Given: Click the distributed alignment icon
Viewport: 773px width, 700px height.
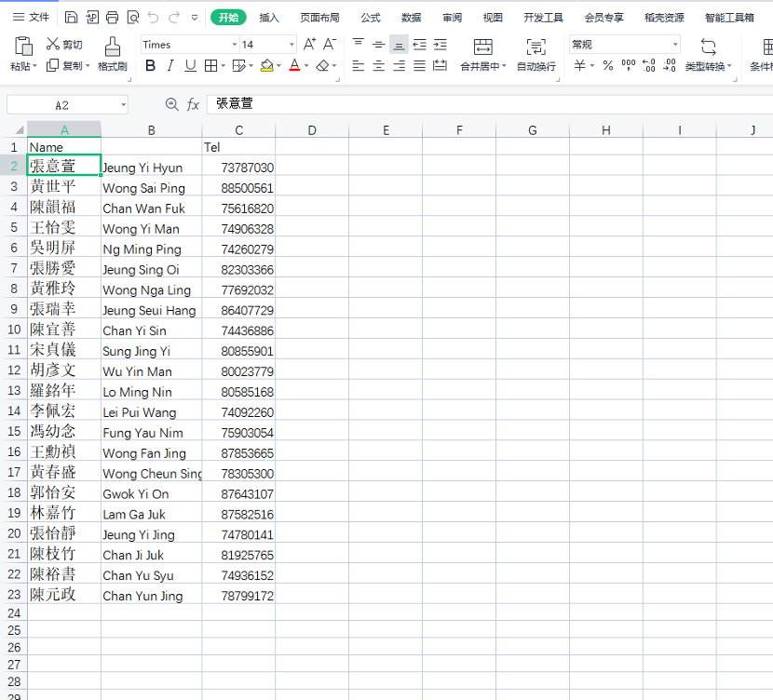Looking at the screenshot, I should [x=440, y=65].
